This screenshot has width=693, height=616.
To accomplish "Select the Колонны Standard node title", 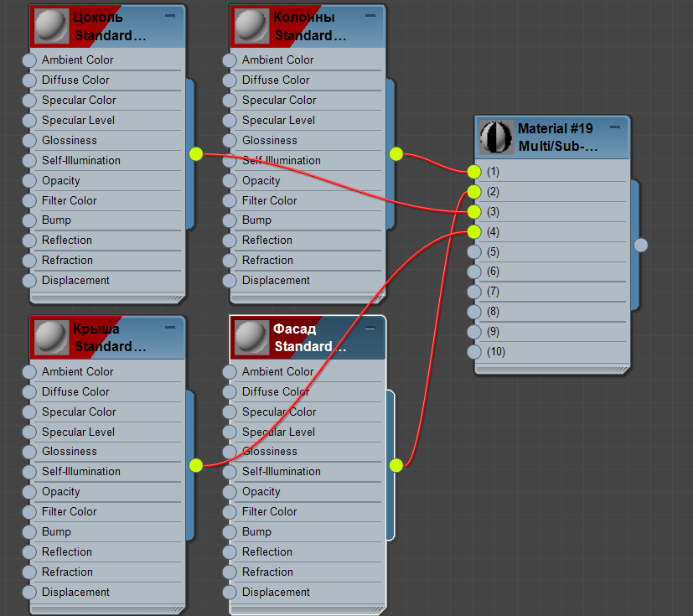I will (x=310, y=26).
